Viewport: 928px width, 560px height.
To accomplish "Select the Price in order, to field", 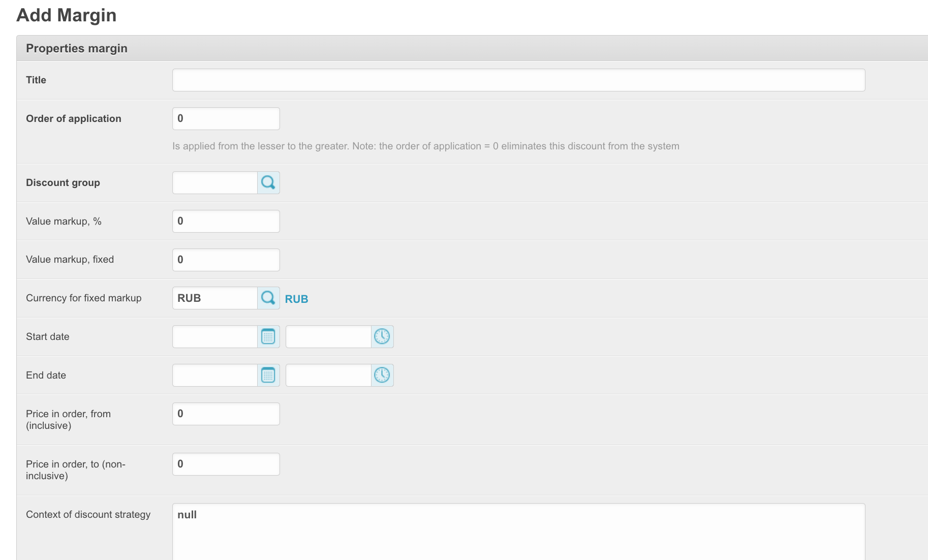I will [x=226, y=464].
